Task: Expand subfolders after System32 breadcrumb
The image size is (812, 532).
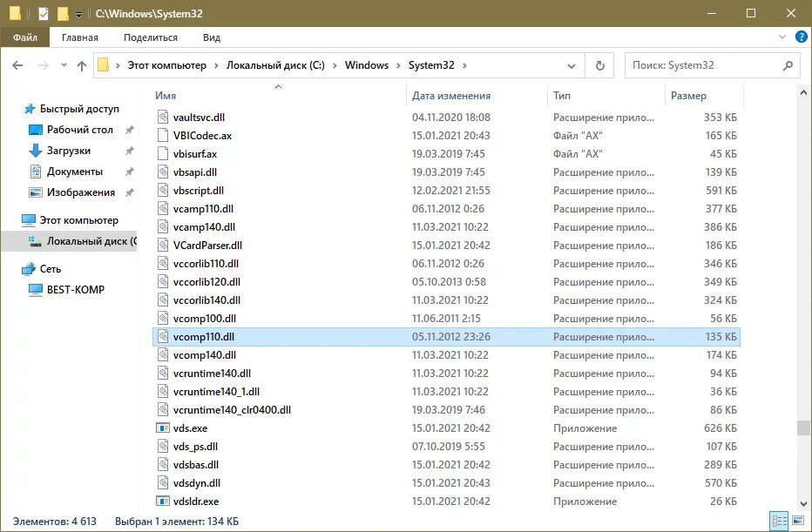Action: tap(464, 65)
